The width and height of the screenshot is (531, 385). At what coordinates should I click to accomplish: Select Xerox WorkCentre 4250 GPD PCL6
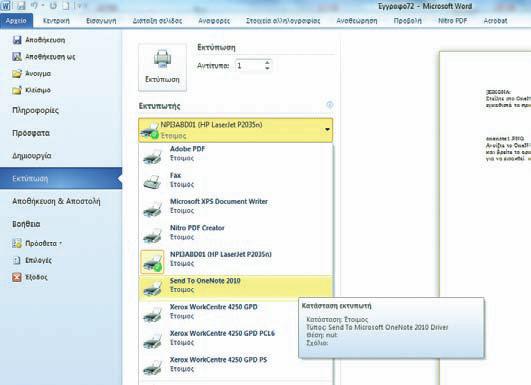pyautogui.click(x=236, y=338)
